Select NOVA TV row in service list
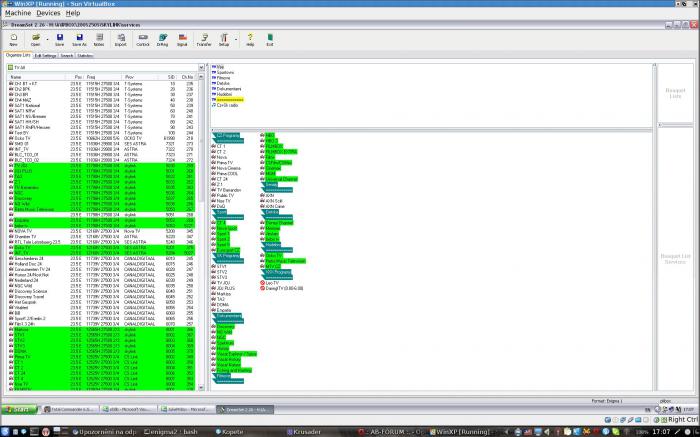The image size is (700, 437). point(102,231)
